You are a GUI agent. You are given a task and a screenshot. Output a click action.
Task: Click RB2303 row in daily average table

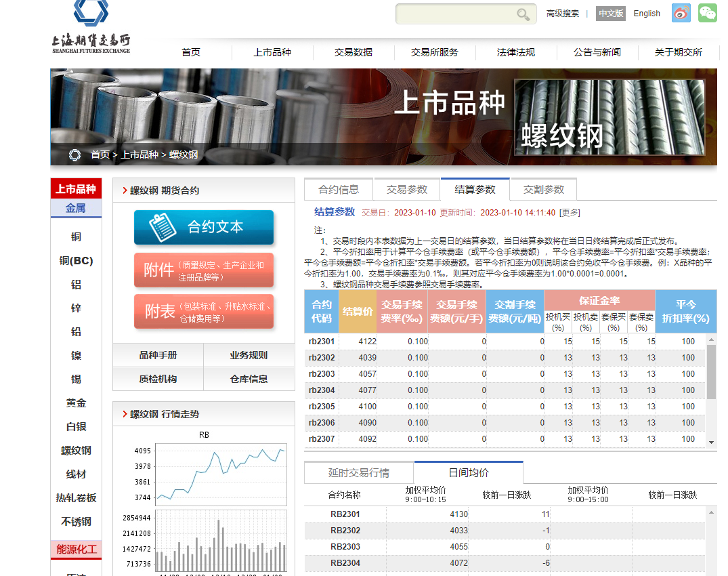[x=505, y=547]
